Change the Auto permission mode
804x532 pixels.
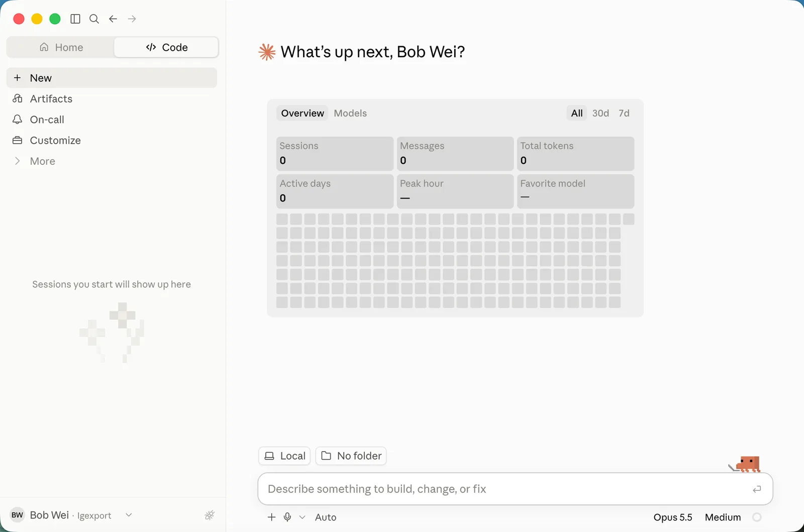(326, 517)
